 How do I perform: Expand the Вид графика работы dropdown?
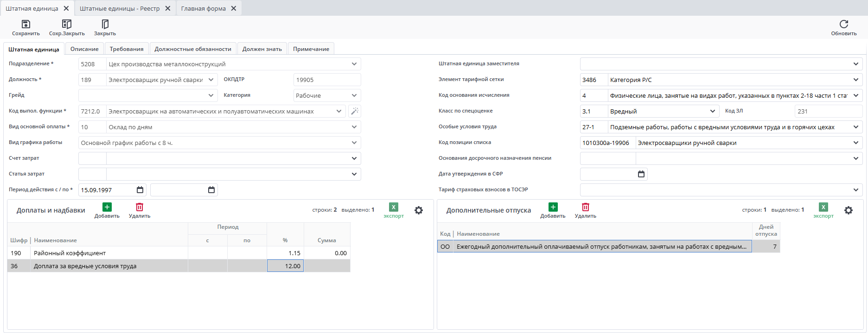pyautogui.click(x=354, y=143)
